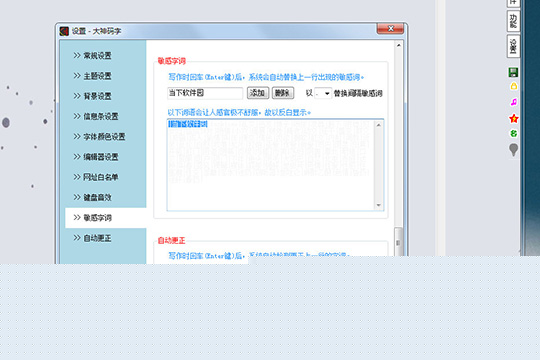Click the red 敏感字词 group heading

172,61
